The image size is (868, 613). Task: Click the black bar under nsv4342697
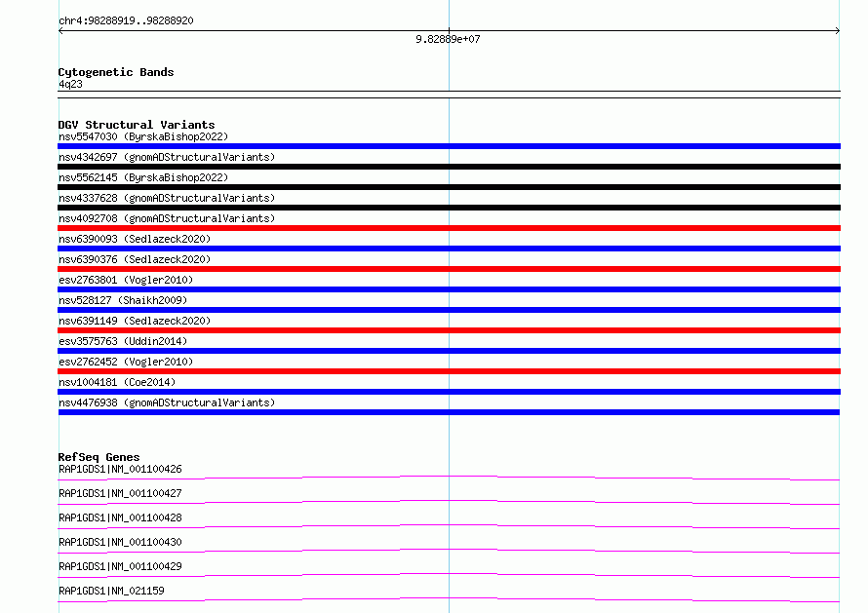coord(449,167)
